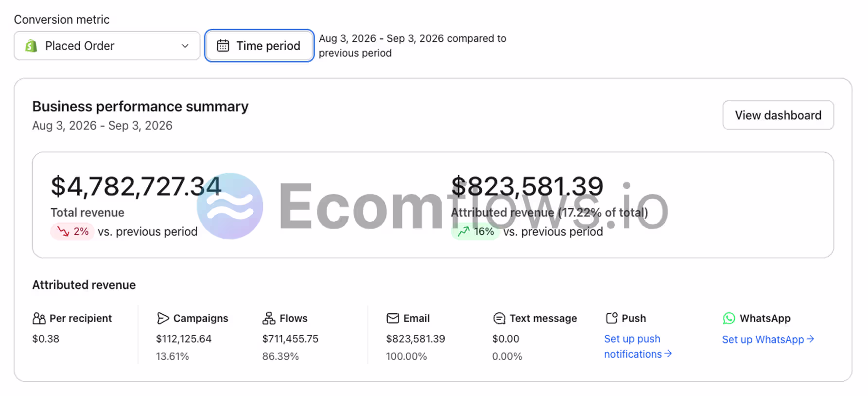Viewport: 868px width, 396px height.
Task: Click the Flows hierarchy icon
Action: coord(269,318)
